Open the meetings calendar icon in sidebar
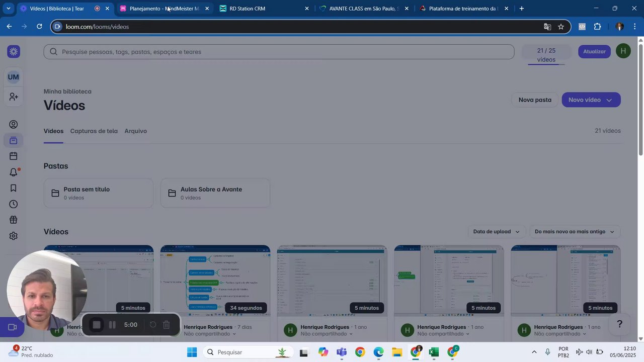 [x=14, y=156]
